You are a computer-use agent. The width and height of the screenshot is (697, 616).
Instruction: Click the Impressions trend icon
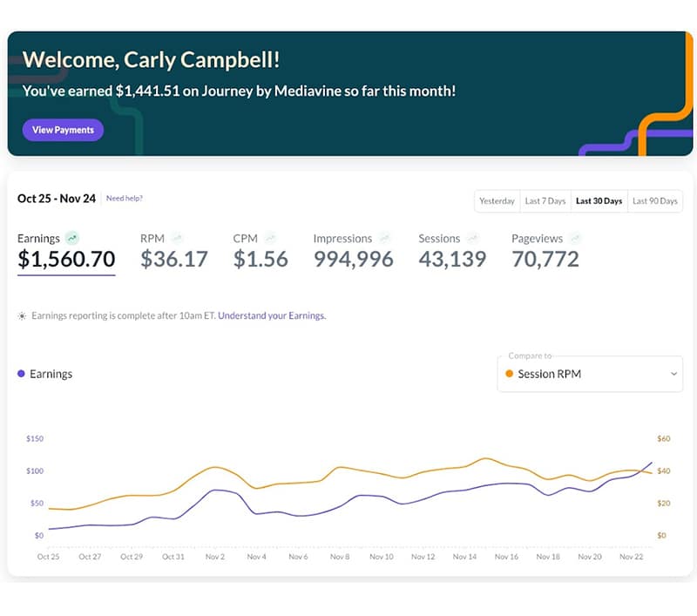(x=385, y=238)
